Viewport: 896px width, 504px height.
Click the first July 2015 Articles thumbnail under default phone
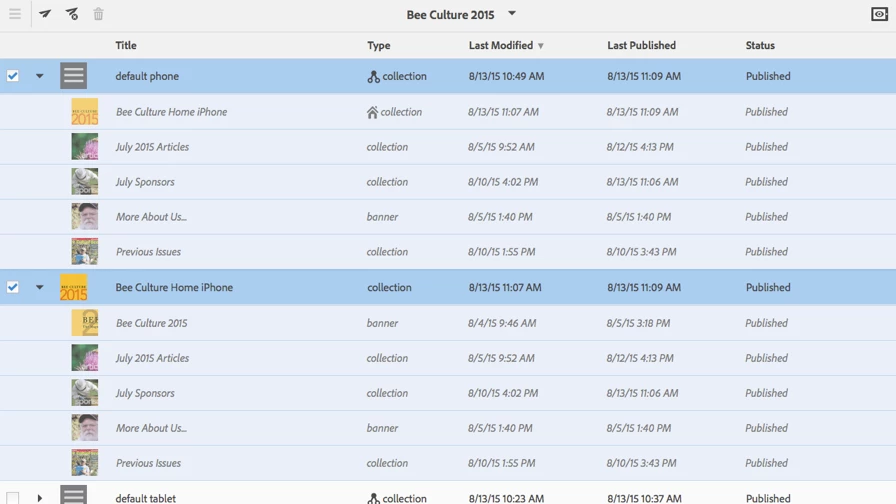click(x=85, y=146)
